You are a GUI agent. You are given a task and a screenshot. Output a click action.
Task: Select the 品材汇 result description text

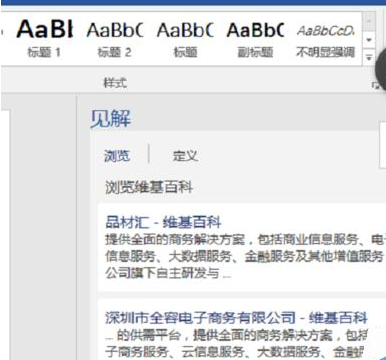245,256
